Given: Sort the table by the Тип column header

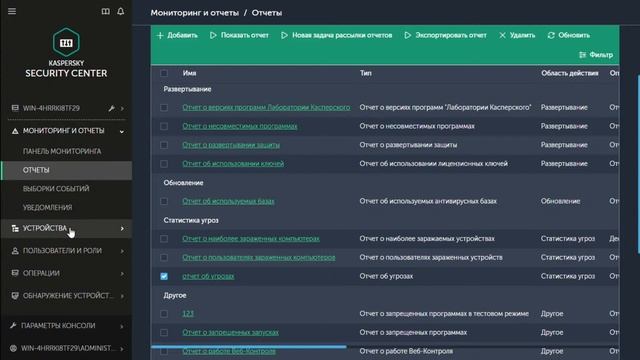Looking at the screenshot, I should 365,73.
